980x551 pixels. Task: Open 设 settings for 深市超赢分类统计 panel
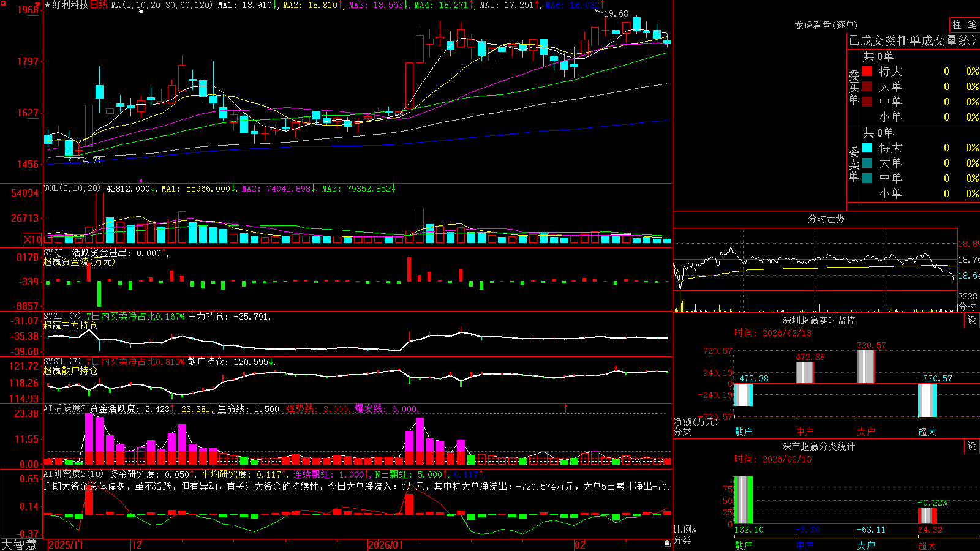pyautogui.click(x=971, y=446)
